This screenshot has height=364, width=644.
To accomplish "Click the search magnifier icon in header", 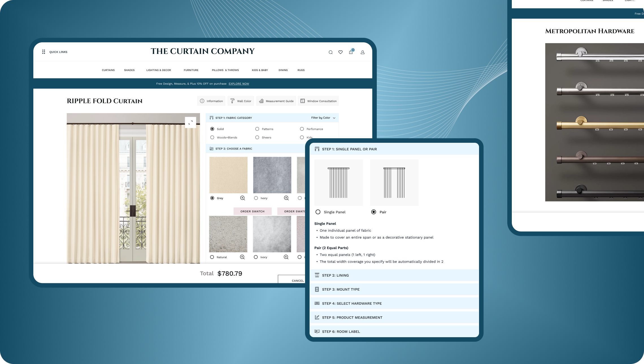I will pos(330,52).
